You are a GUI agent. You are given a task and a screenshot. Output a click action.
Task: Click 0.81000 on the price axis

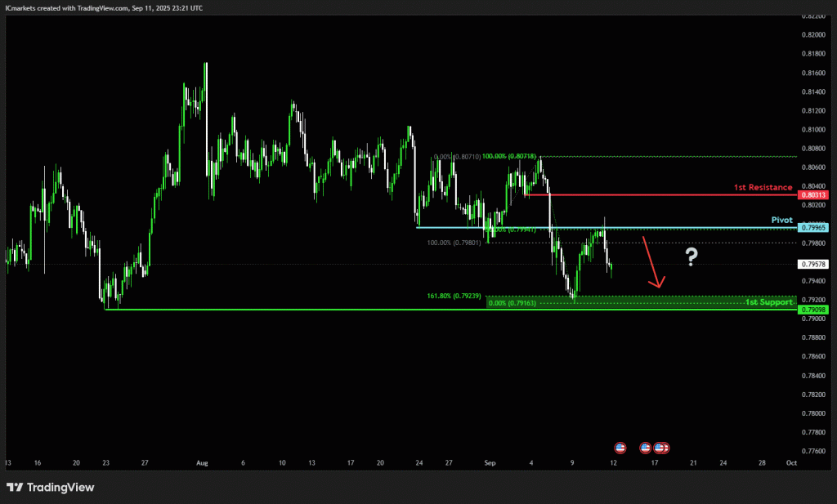813,130
